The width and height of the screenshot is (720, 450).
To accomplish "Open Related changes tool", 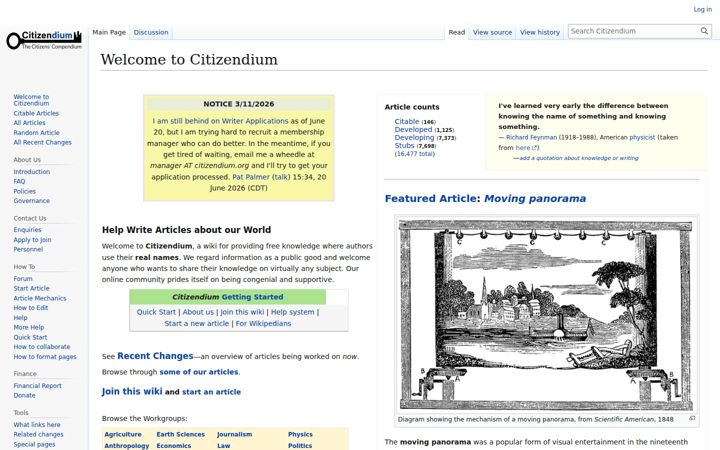I will [x=39, y=434].
